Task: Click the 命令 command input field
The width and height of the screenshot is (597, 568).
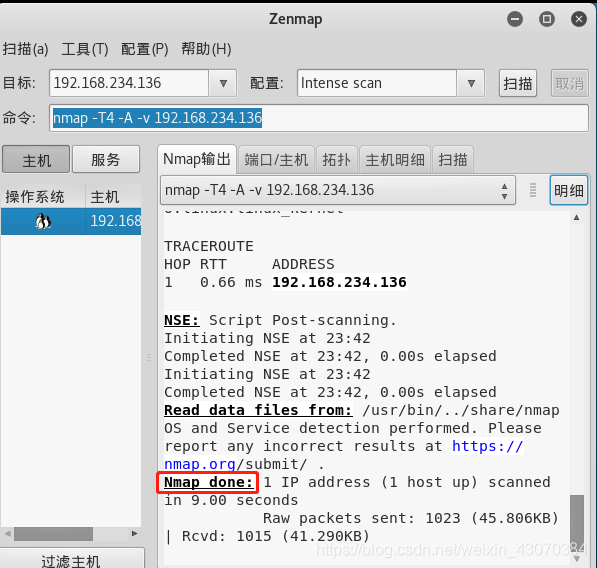Action: point(319,118)
